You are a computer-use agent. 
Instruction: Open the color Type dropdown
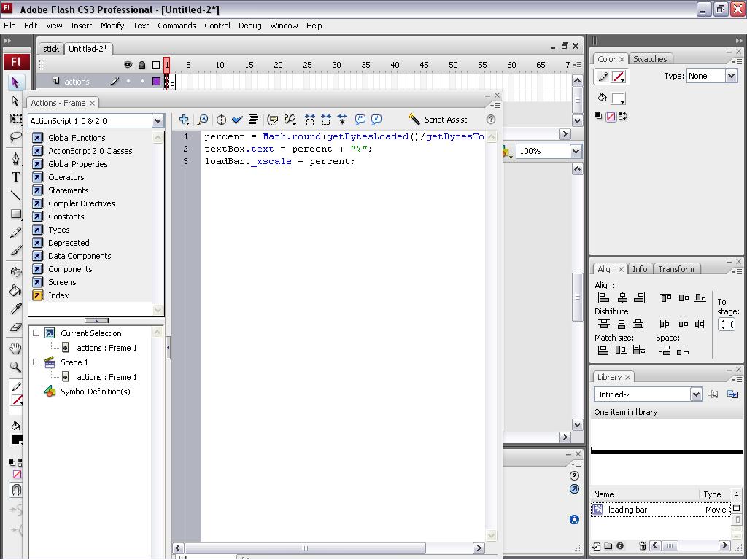[x=731, y=76]
